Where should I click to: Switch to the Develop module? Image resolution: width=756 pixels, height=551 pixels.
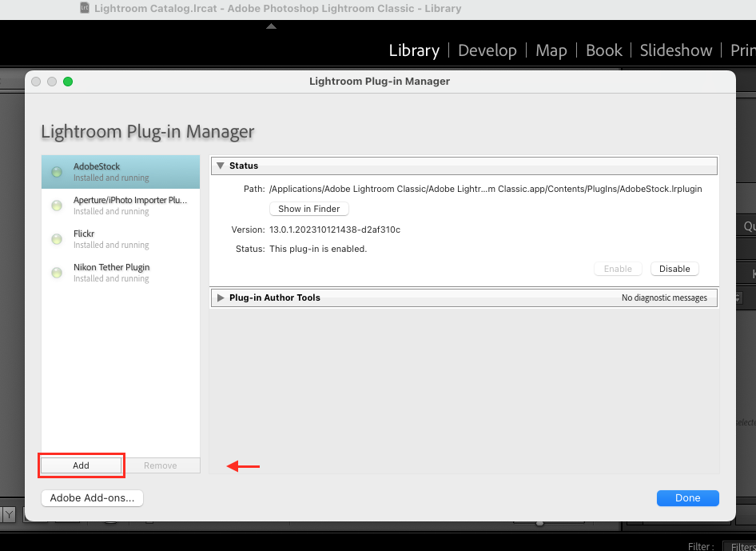(487, 50)
